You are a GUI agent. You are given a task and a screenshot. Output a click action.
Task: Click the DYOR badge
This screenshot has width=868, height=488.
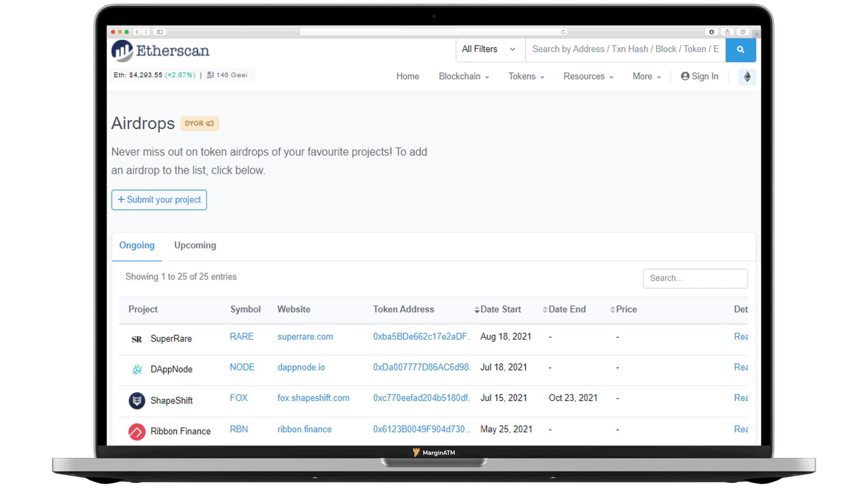[x=199, y=123]
